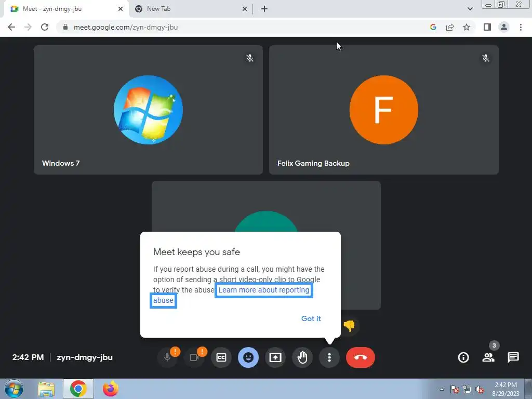Viewport: 532px width, 399px height.
Task: Turn on captions with the CC button
Action: [221, 357]
